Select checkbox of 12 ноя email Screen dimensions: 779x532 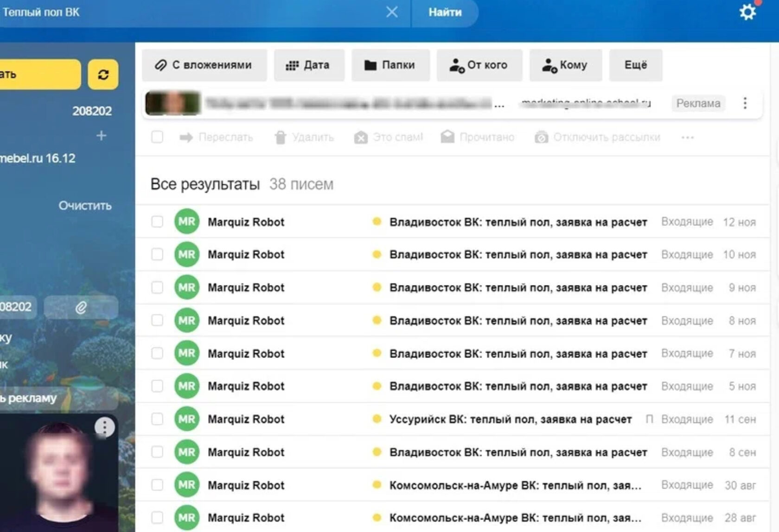[x=157, y=222]
